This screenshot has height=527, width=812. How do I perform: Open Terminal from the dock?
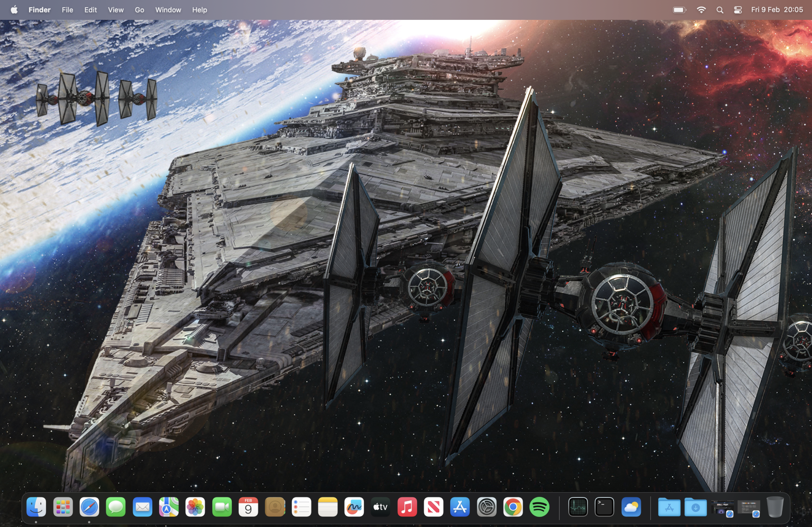coord(604,507)
